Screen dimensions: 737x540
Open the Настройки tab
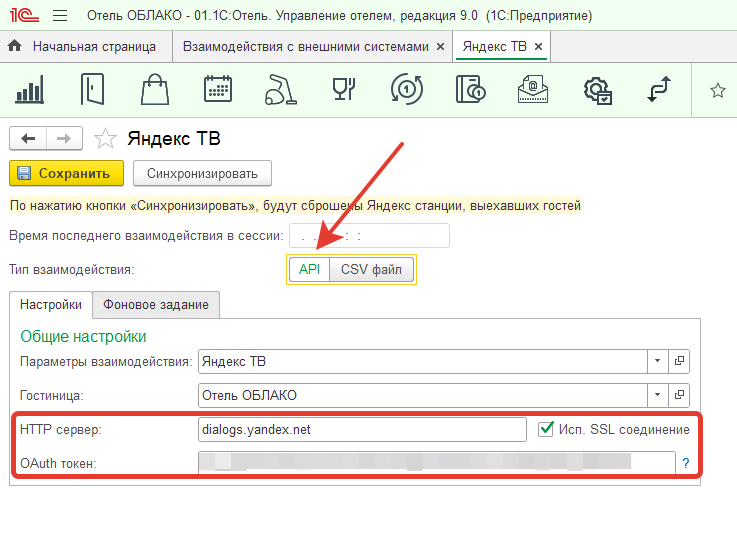tap(51, 305)
